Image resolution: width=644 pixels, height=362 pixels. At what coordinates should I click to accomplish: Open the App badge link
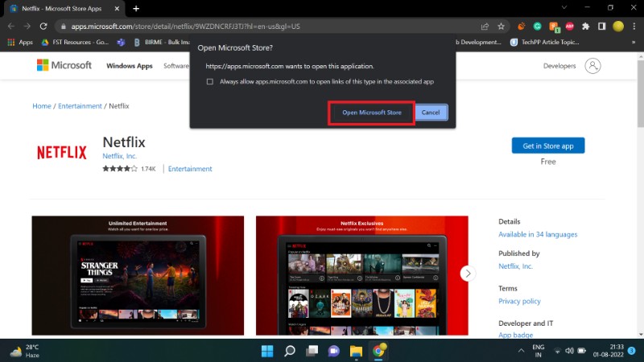coord(515,335)
